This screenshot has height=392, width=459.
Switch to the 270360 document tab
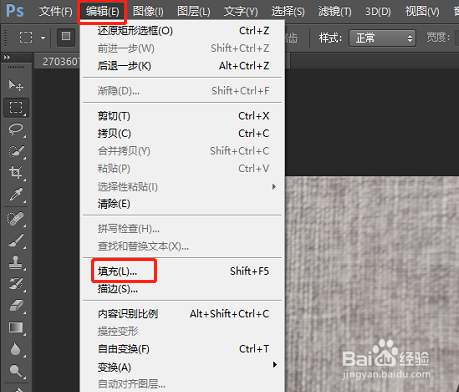[x=57, y=62]
